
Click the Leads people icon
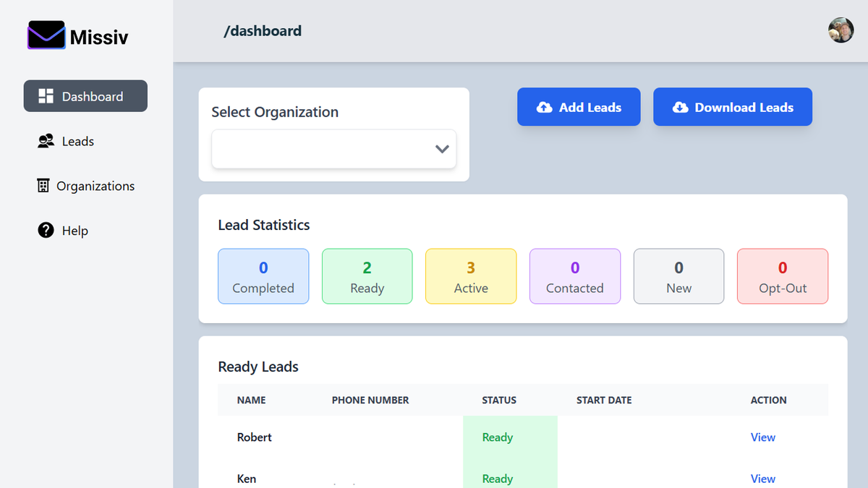click(46, 141)
